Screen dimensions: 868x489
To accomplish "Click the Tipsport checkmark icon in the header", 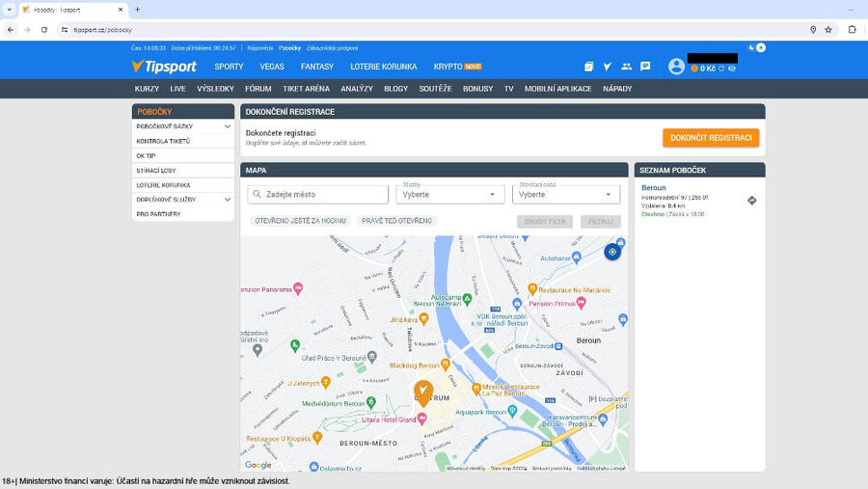I will tap(608, 67).
